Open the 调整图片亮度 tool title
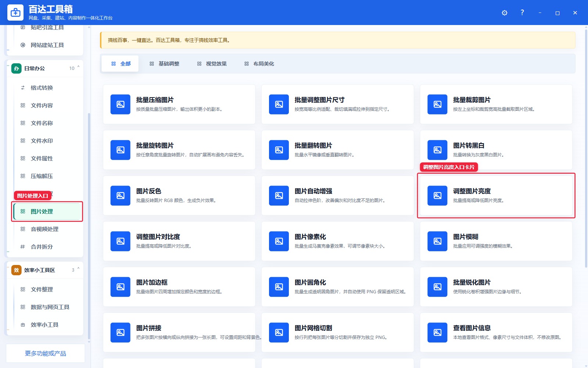588x368 pixels. (472, 191)
